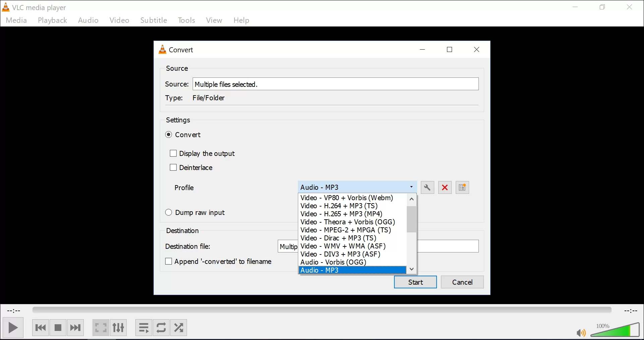Toggle the playlist view icon
This screenshot has width=644, height=340.
[x=144, y=328]
